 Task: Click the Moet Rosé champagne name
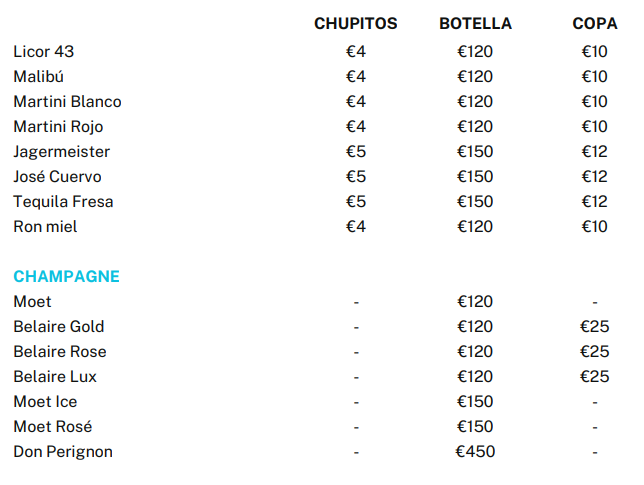tap(53, 427)
